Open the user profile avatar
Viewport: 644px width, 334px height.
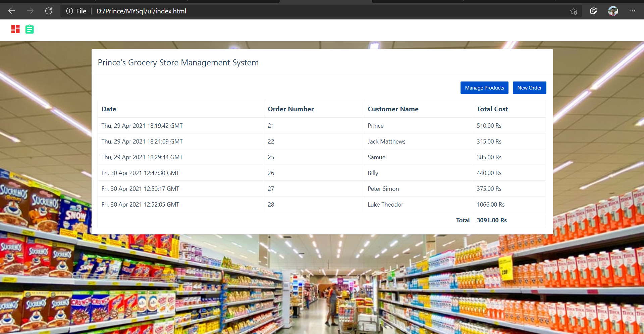(613, 11)
